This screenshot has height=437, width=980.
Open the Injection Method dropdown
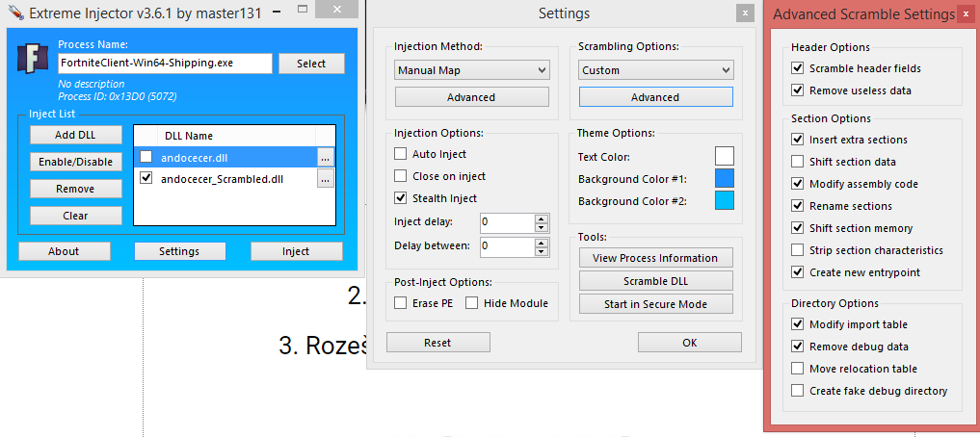coord(472,70)
